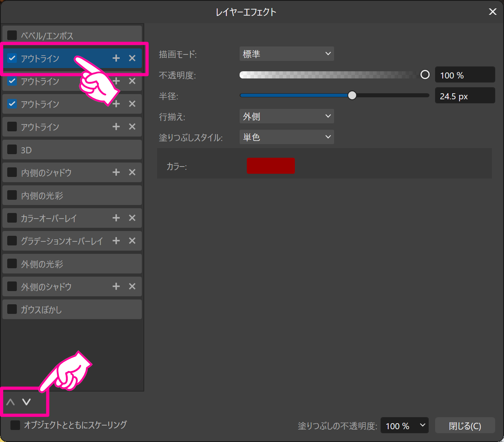The image size is (504, 442).
Task: Move the selected effect down with the down arrow
Action: point(26,402)
